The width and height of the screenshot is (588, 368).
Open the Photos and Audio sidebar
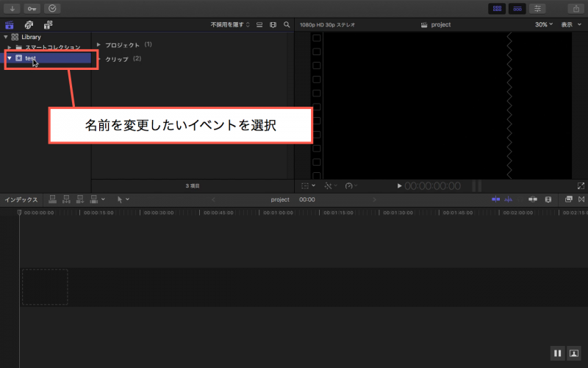[29, 25]
